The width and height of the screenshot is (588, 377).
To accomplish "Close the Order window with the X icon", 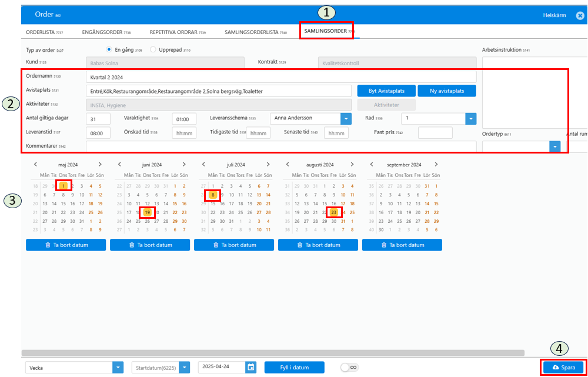I will click(x=580, y=15).
